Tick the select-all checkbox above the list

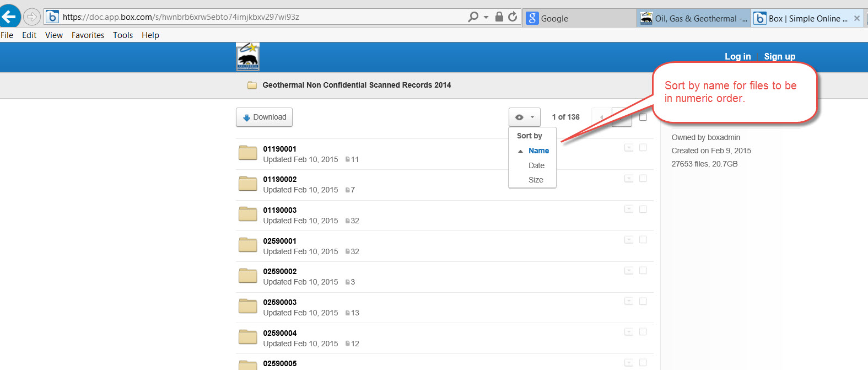click(x=643, y=117)
